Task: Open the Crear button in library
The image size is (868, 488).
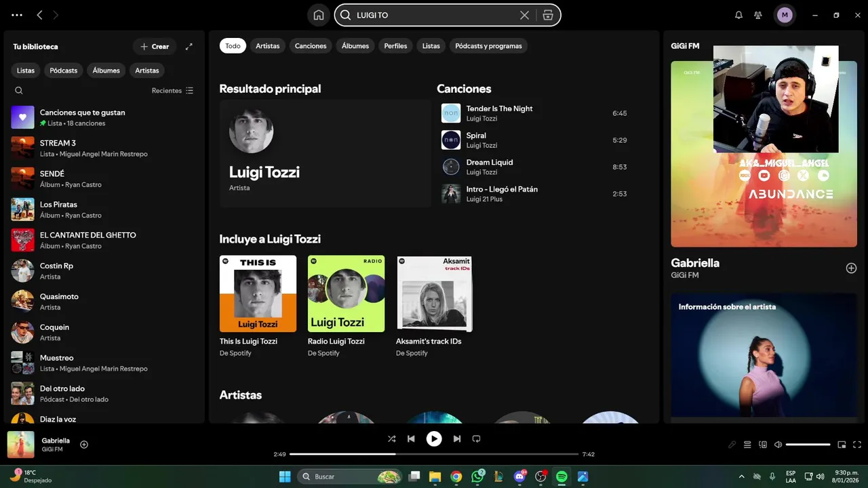Action: [x=154, y=47]
